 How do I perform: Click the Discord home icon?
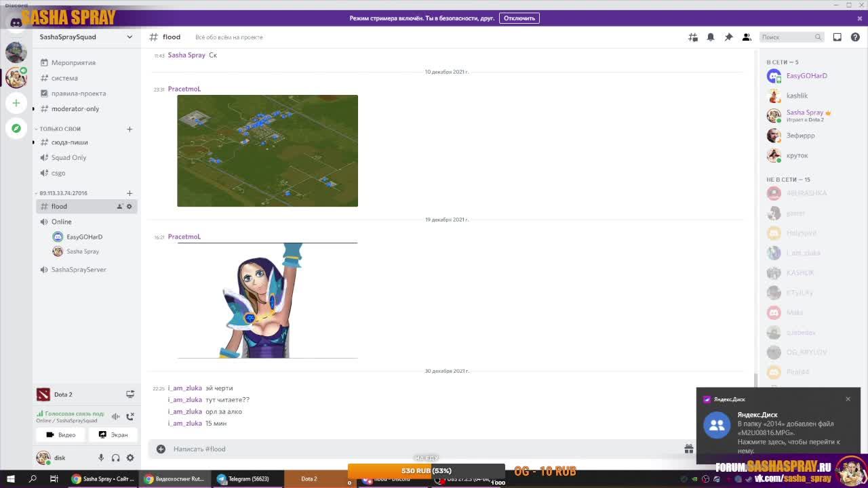[16, 22]
